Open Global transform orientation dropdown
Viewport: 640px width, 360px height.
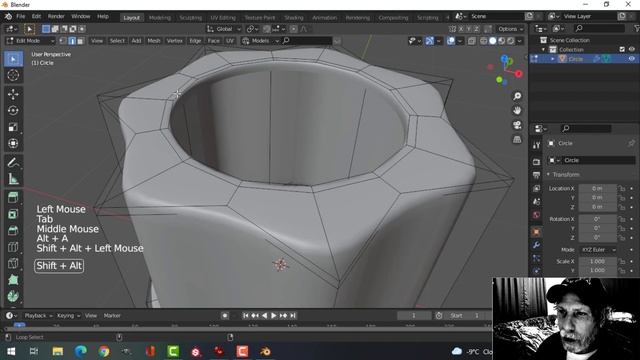(x=224, y=29)
